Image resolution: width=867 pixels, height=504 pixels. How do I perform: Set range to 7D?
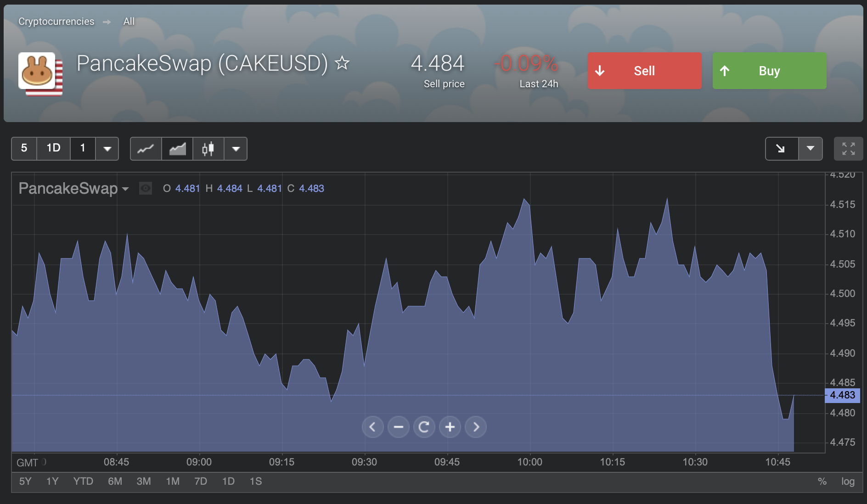(x=201, y=481)
